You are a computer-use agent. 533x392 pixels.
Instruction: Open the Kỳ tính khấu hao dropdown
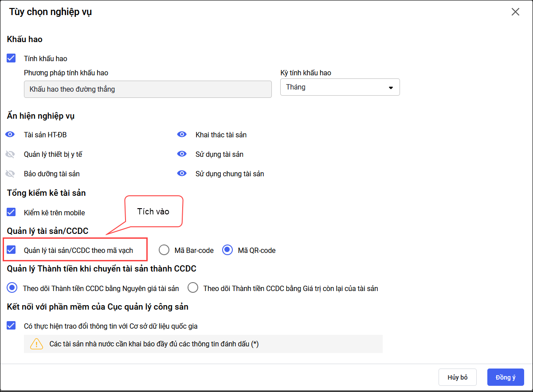[340, 87]
